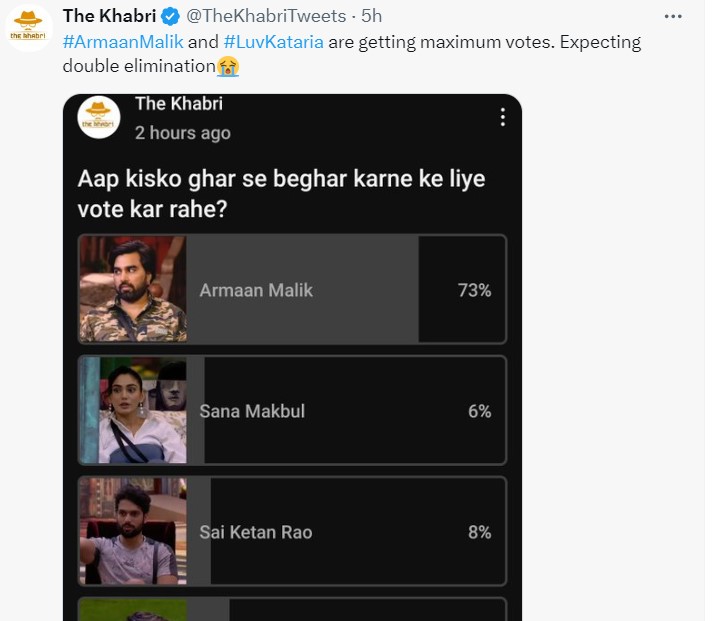
Task: Click the Armaan Malik photo thumbnail
Action: point(133,290)
